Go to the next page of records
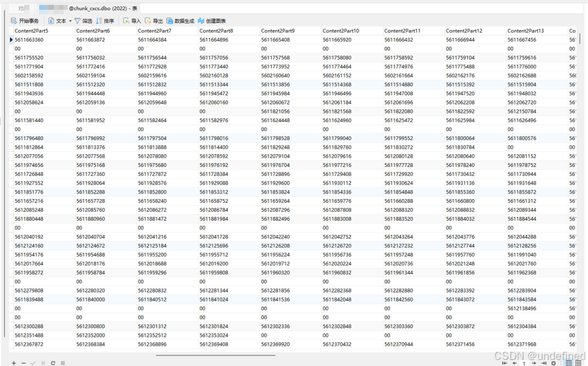This screenshot has width=588, height=366. (x=534, y=363)
